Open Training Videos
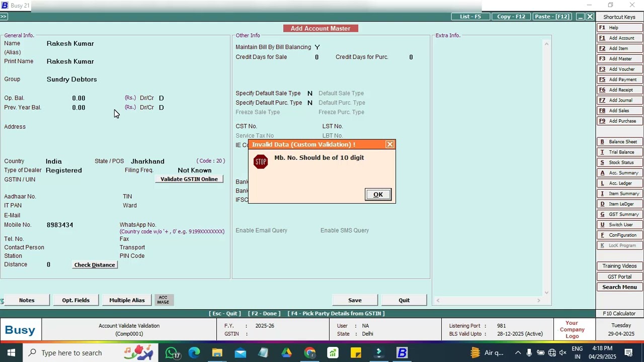The height and width of the screenshot is (362, 644). (x=619, y=266)
